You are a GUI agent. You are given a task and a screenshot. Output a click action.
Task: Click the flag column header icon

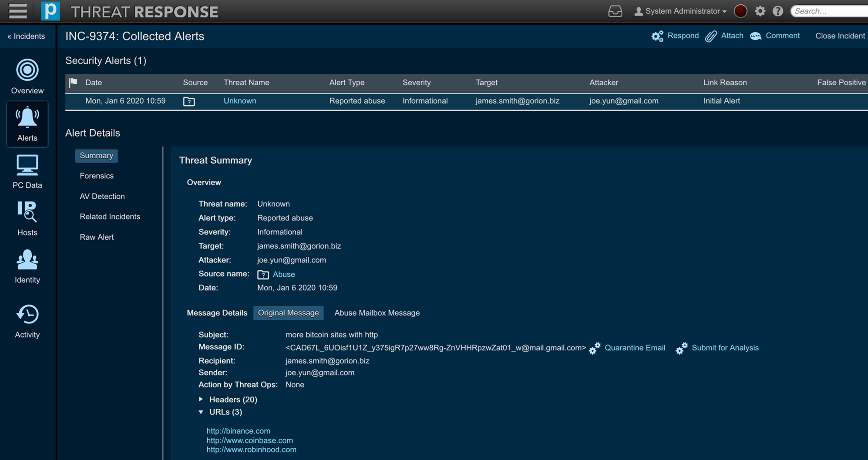click(x=73, y=82)
